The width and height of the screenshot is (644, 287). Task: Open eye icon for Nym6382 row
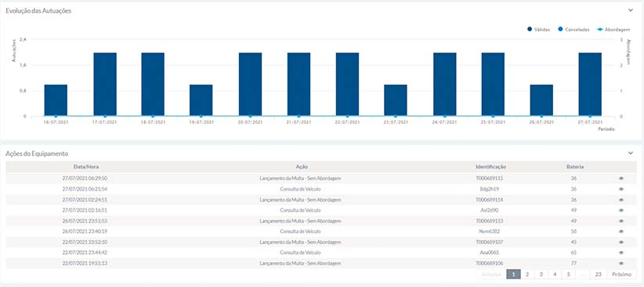coord(620,231)
